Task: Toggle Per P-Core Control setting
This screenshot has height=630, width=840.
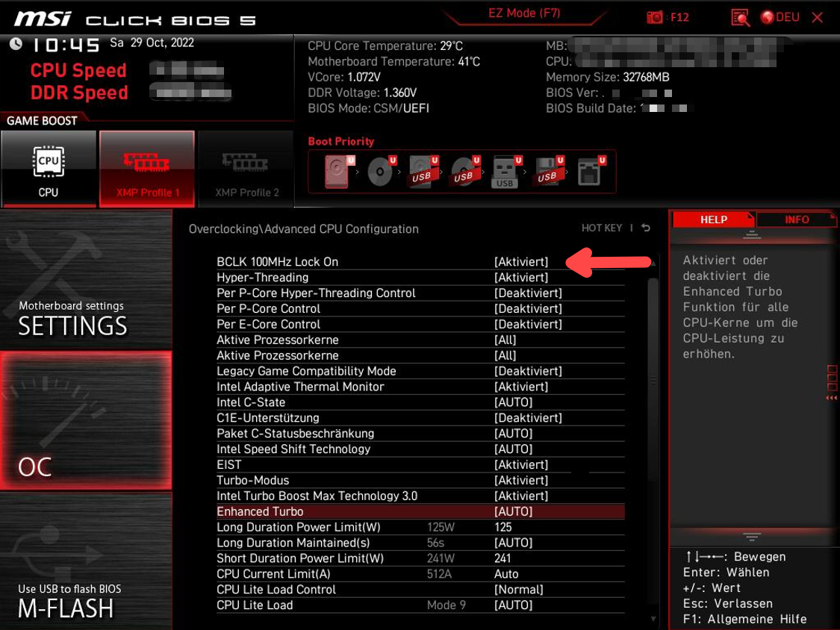Action: [x=420, y=308]
